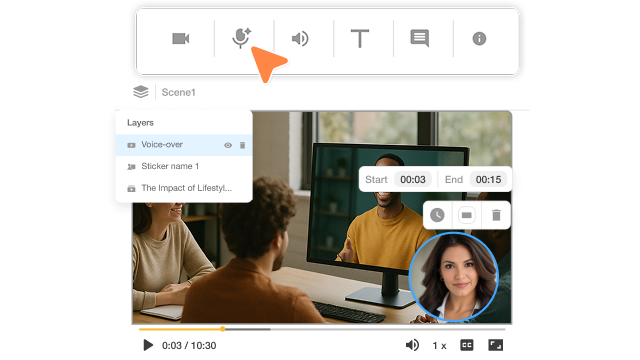Screen dimensions: 640x360
Task: Open the captions comment tool
Action: [x=420, y=38]
